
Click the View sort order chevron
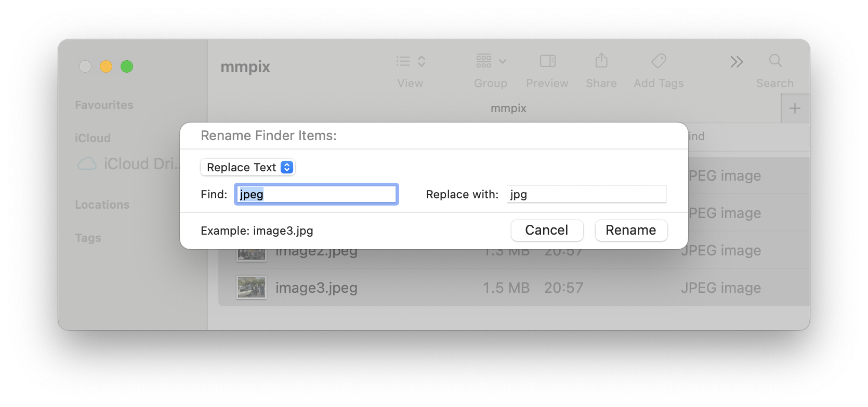click(421, 61)
